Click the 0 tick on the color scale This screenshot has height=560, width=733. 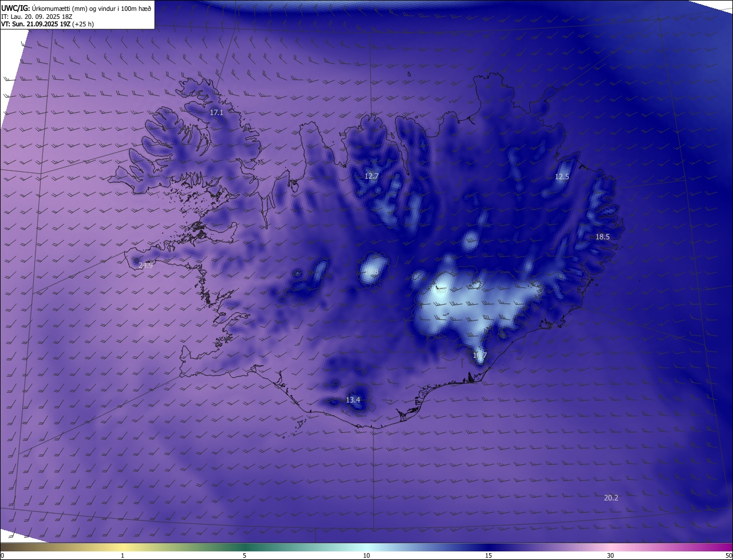click(x=2, y=555)
